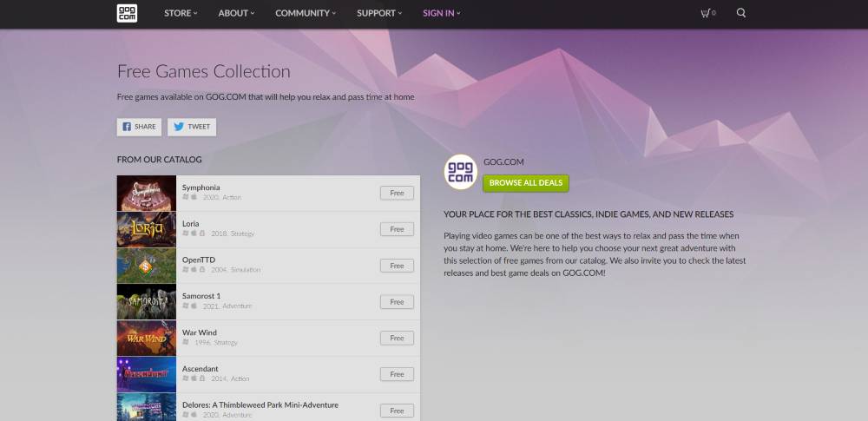868x421 pixels.
Task: Open the Samorost 1 game thumbnail
Action: pyautogui.click(x=146, y=302)
